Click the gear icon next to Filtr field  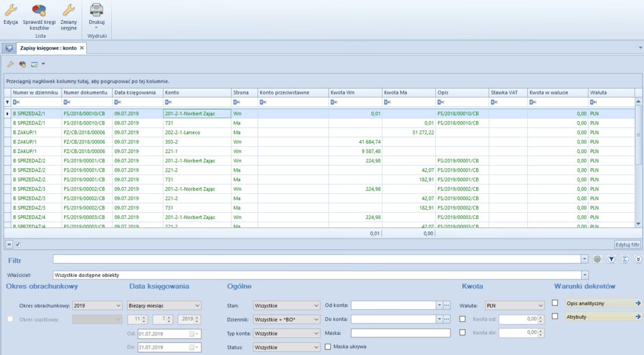coord(597,259)
